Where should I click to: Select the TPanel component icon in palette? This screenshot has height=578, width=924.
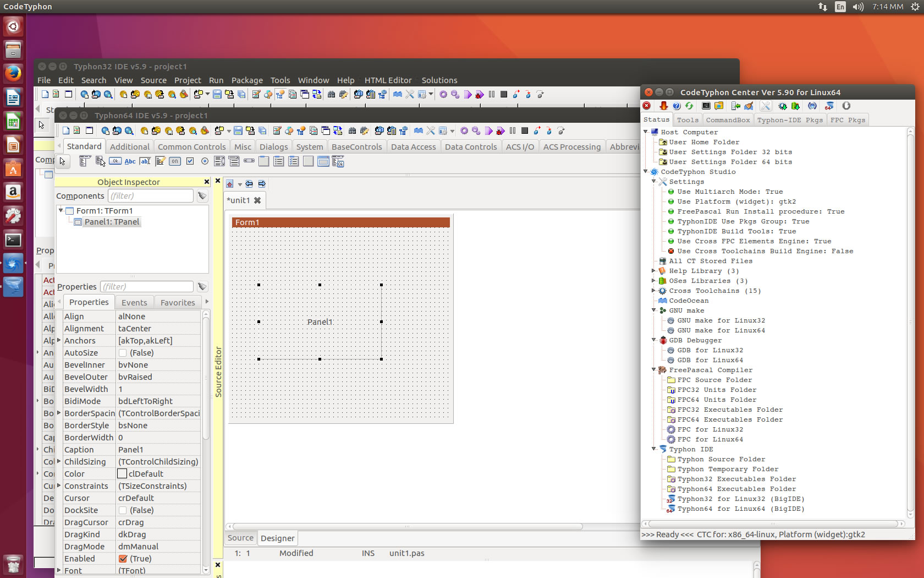[308, 161]
